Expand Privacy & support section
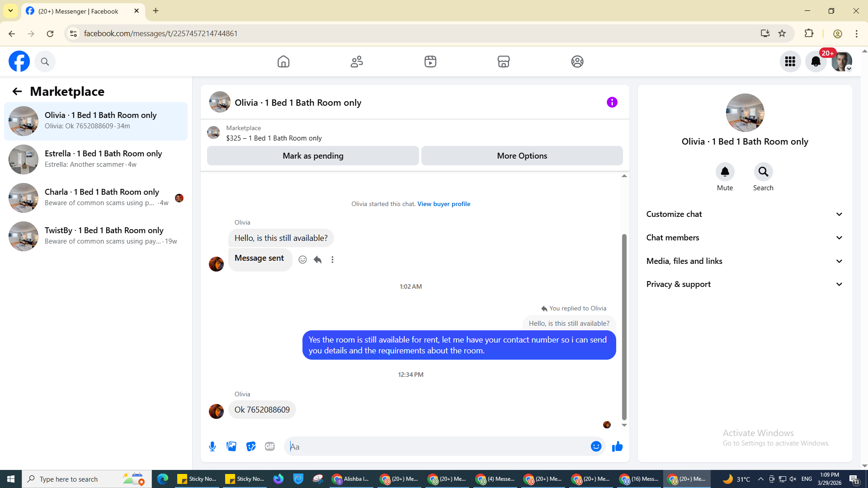The height and width of the screenshot is (488, 868). coord(745,284)
